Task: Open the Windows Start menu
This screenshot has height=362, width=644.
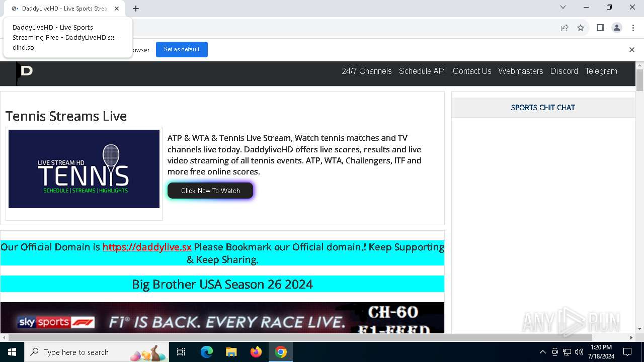Action: point(12,352)
